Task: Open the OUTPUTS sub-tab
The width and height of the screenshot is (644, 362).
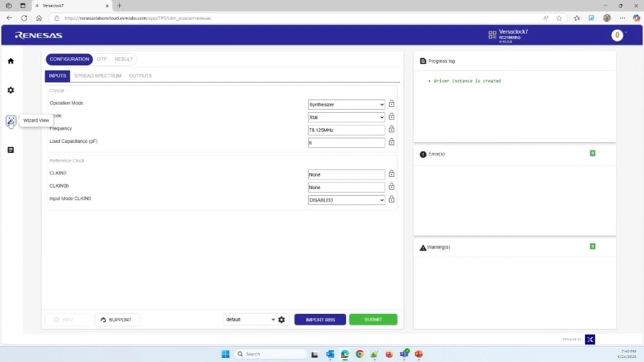Action: [x=140, y=76]
